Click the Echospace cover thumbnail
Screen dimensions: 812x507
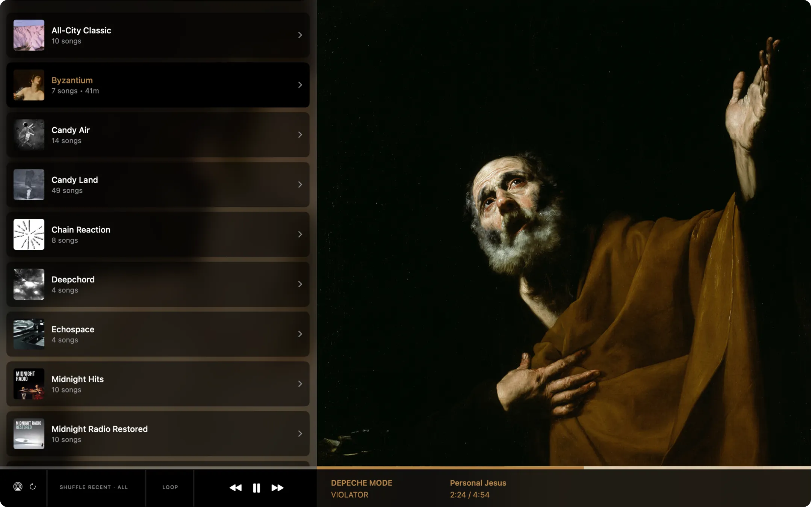click(x=29, y=334)
